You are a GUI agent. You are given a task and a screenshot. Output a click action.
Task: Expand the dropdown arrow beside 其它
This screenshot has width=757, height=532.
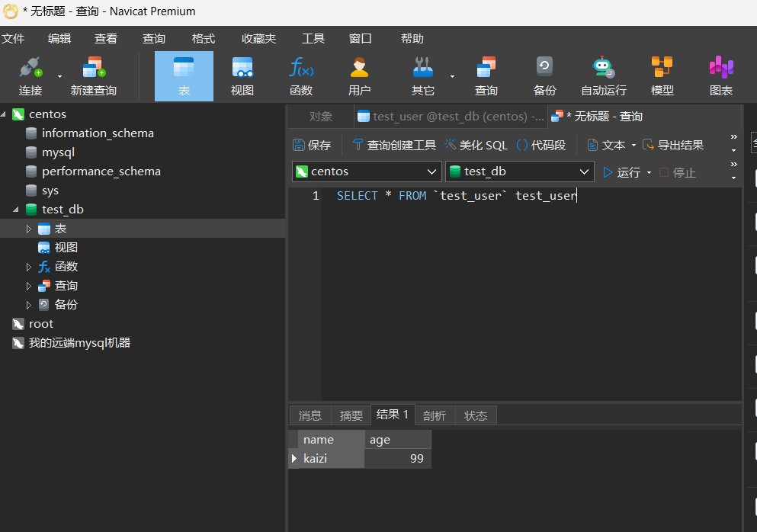[x=452, y=76]
